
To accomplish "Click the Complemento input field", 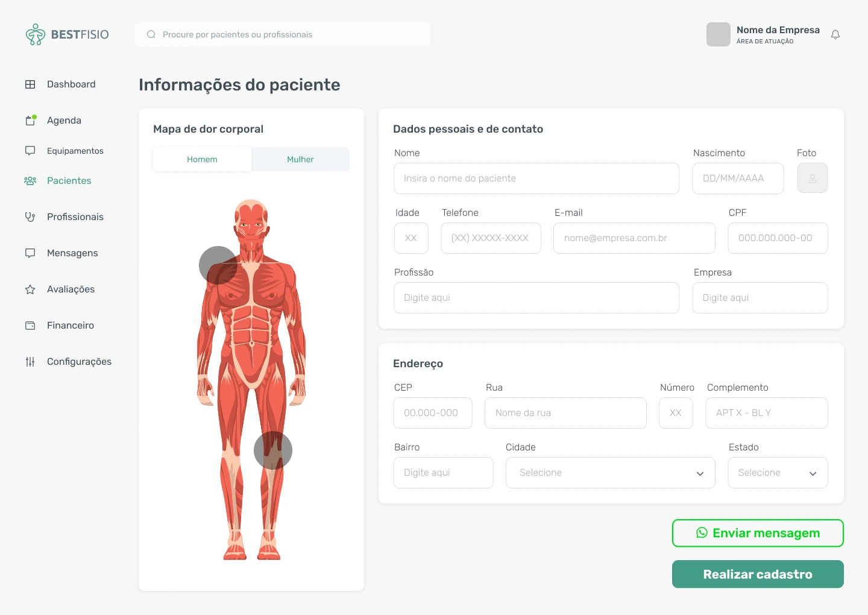I will [x=767, y=413].
